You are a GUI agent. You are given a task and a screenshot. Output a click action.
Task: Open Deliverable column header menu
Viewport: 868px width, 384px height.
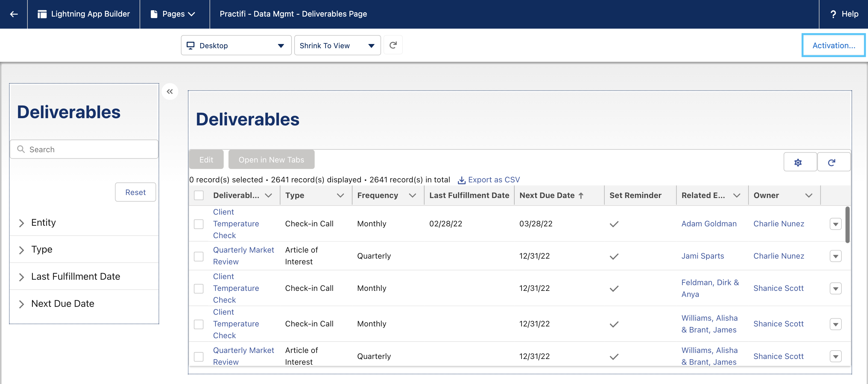(269, 196)
